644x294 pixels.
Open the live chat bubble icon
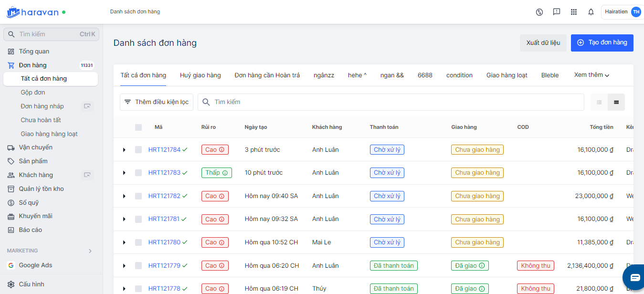tap(634, 277)
